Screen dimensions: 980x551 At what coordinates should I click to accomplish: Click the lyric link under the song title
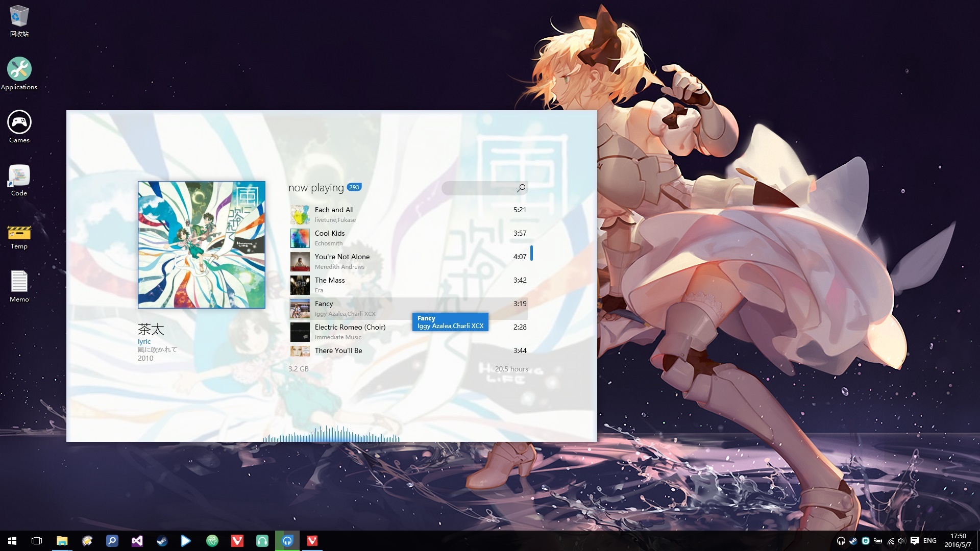pyautogui.click(x=144, y=341)
